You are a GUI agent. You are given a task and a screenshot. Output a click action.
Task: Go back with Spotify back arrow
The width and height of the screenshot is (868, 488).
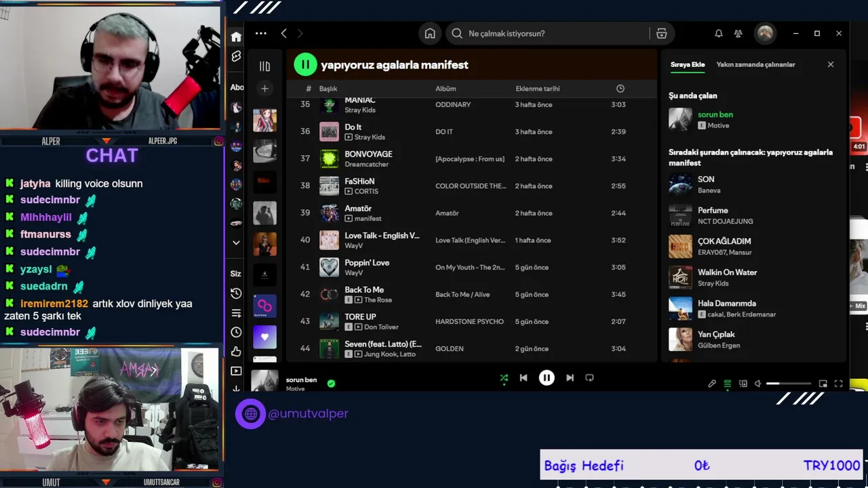pyautogui.click(x=283, y=33)
